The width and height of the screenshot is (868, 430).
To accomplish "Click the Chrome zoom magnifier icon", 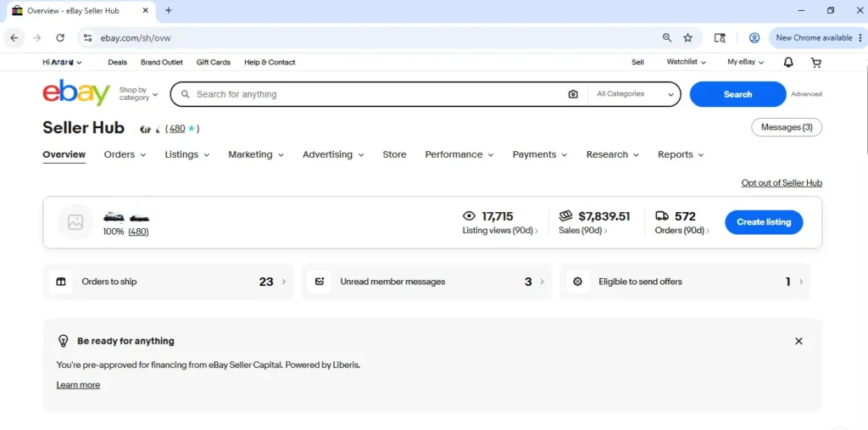I will [667, 37].
